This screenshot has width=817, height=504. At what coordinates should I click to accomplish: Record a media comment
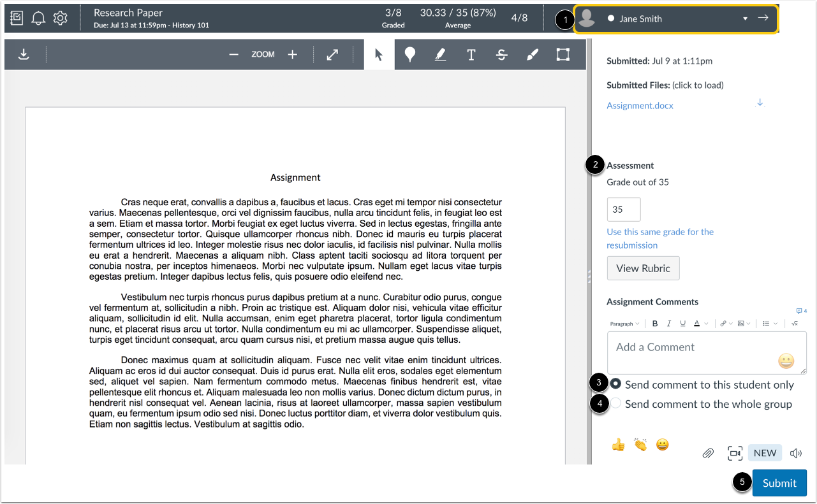pyautogui.click(x=734, y=453)
